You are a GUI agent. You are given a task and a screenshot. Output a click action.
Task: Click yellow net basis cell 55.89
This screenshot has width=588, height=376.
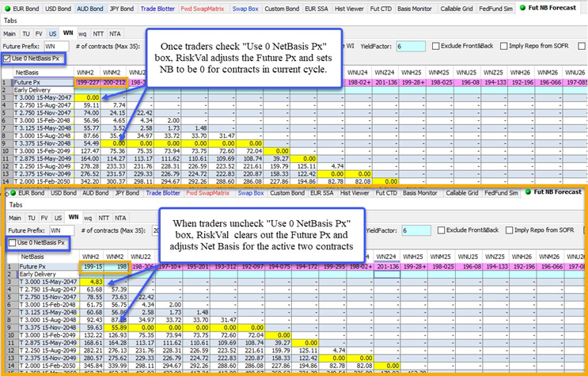(x=117, y=328)
